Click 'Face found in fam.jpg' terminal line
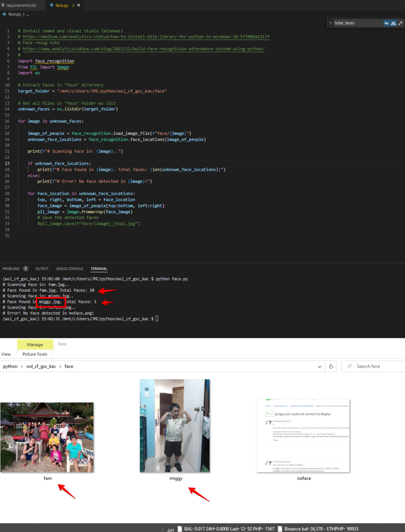 (48, 290)
